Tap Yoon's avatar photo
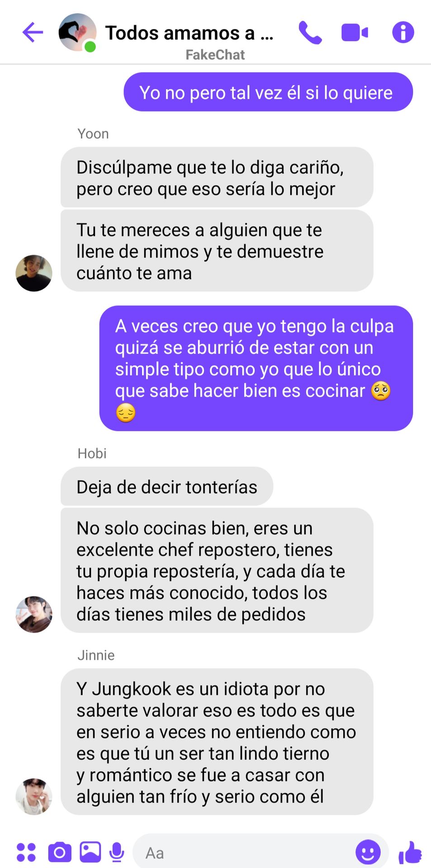Screen dimensions: 431x868 (34, 273)
